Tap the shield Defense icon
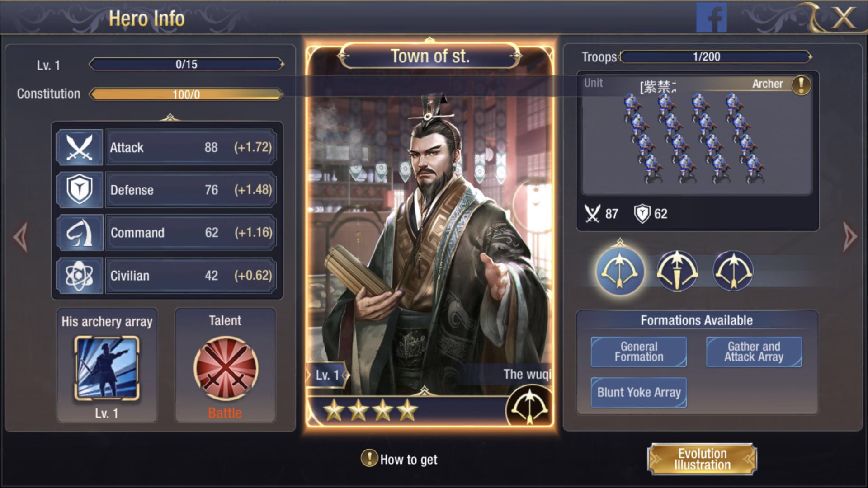The height and width of the screenshot is (488, 868). pos(80,190)
